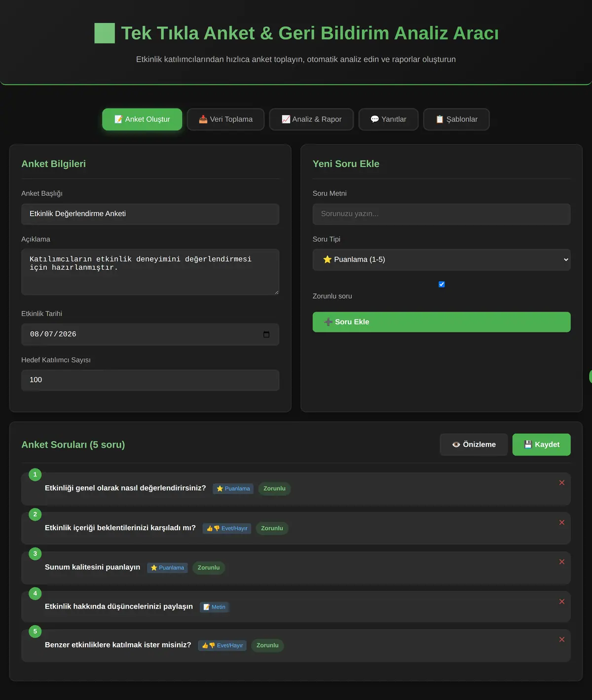Click the number 1 question badge
Viewport: 592px width, 700px height.
pyautogui.click(x=35, y=474)
